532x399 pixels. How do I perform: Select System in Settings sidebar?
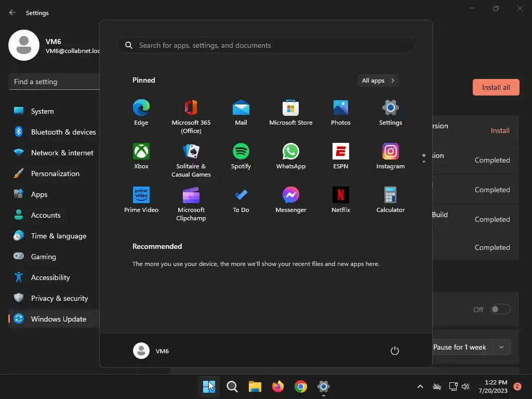[54, 111]
